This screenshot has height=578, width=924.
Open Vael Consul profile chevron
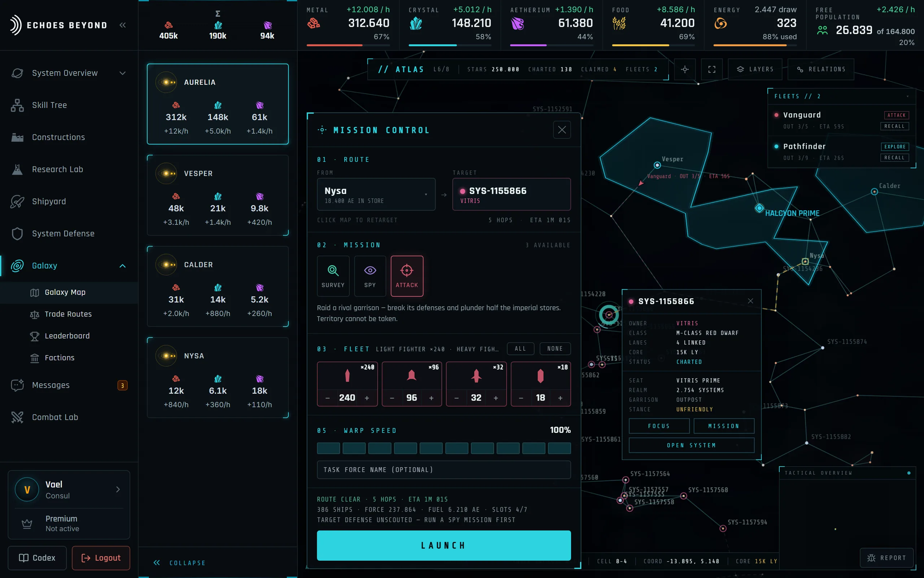[118, 489]
